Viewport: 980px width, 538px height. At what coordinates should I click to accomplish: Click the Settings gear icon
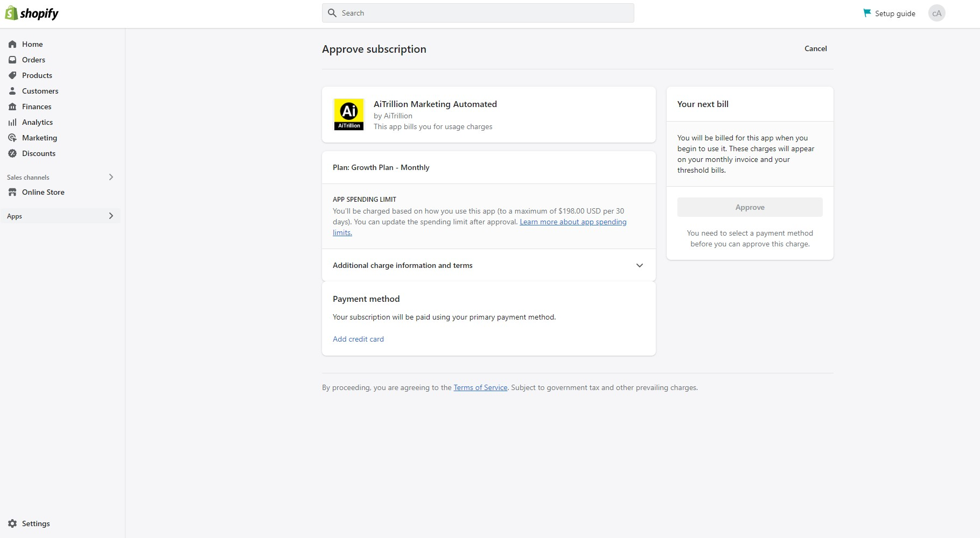click(x=12, y=523)
